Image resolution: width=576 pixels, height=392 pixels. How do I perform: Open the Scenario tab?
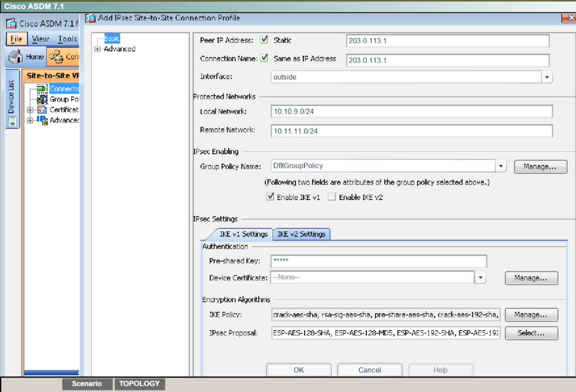[87, 384]
